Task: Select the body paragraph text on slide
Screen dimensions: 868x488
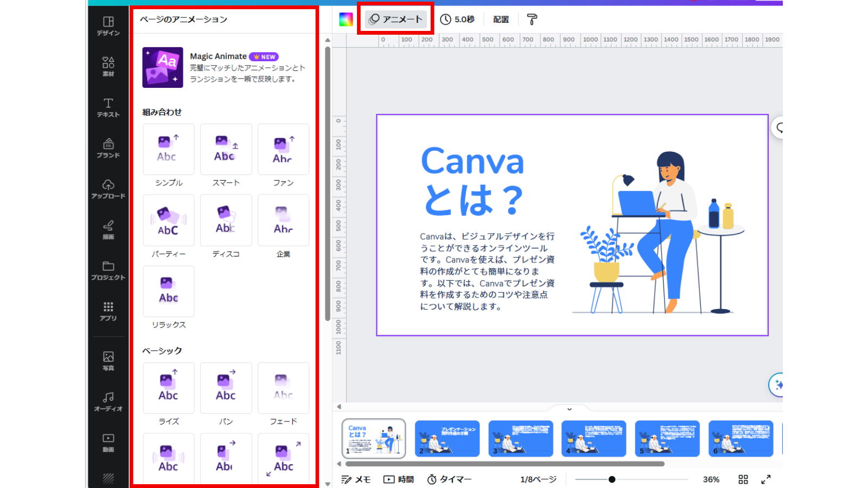Action: pyautogui.click(x=487, y=271)
